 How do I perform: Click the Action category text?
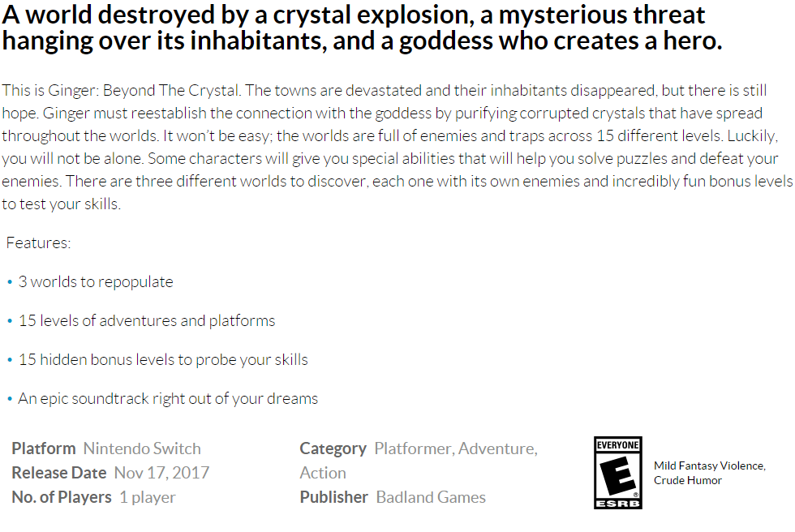pos(323,473)
